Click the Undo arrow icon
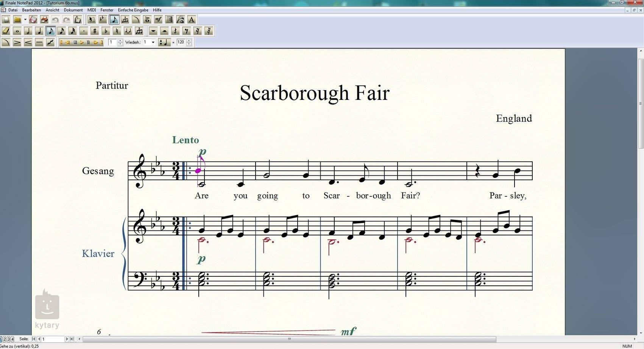 (x=55, y=20)
